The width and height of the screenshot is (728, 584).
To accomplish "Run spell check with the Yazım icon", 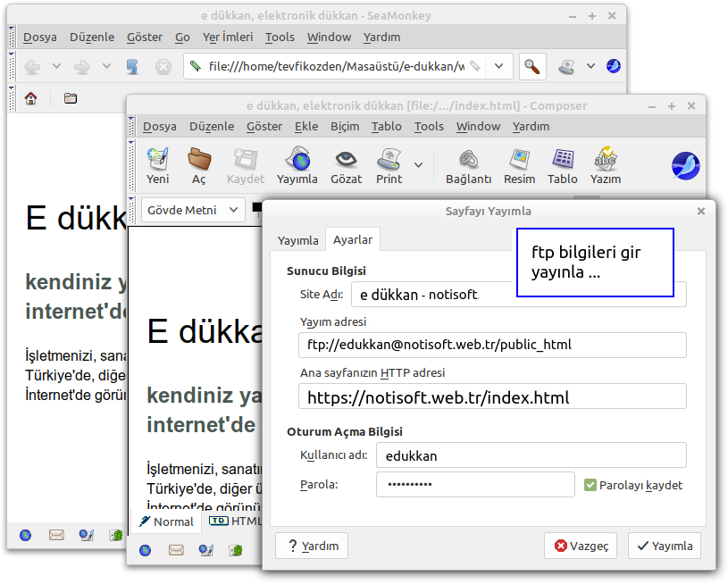I will coord(606,161).
